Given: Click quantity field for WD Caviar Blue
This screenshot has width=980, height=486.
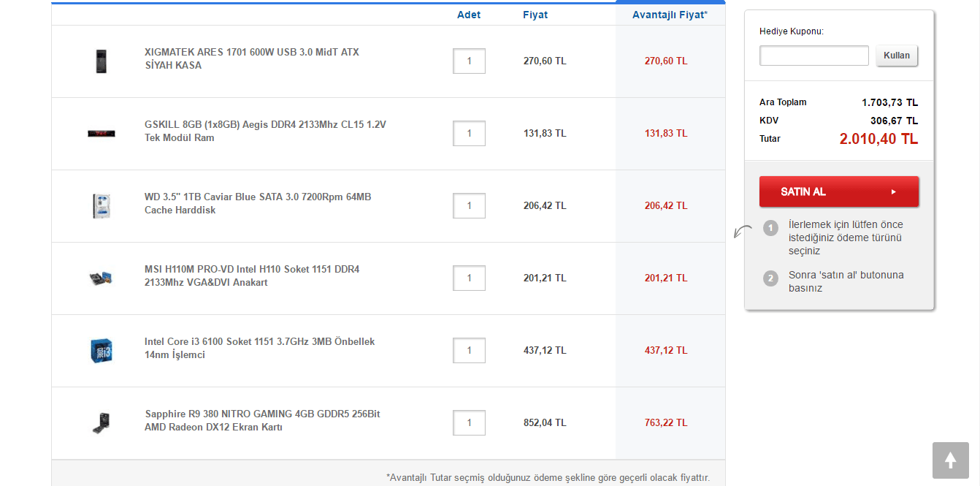Looking at the screenshot, I should [x=469, y=205].
